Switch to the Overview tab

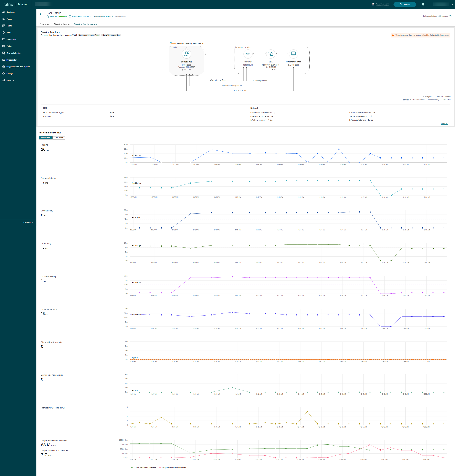click(45, 24)
